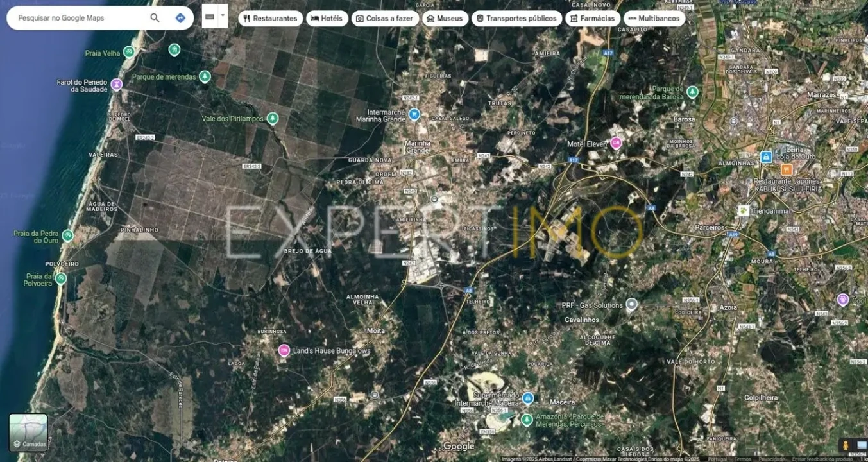Screen dimensions: 868x462
Task: Click the Land's Hause Bungalows pin
Action: 284,350
